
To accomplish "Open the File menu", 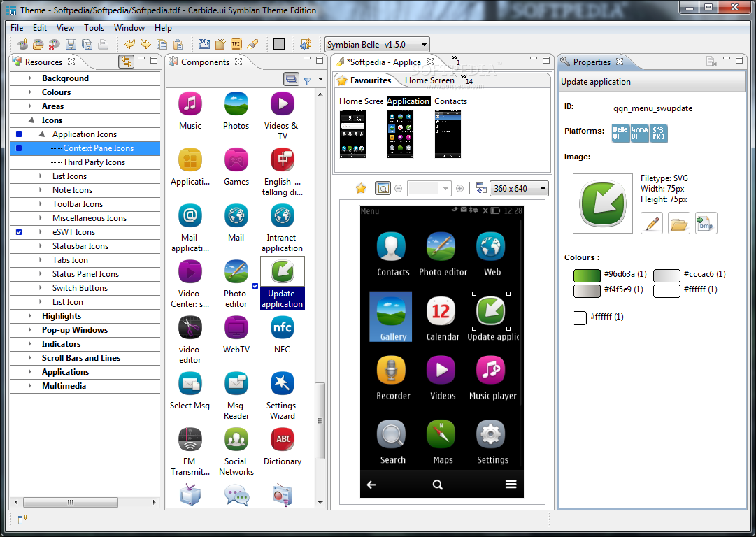I will coord(17,27).
